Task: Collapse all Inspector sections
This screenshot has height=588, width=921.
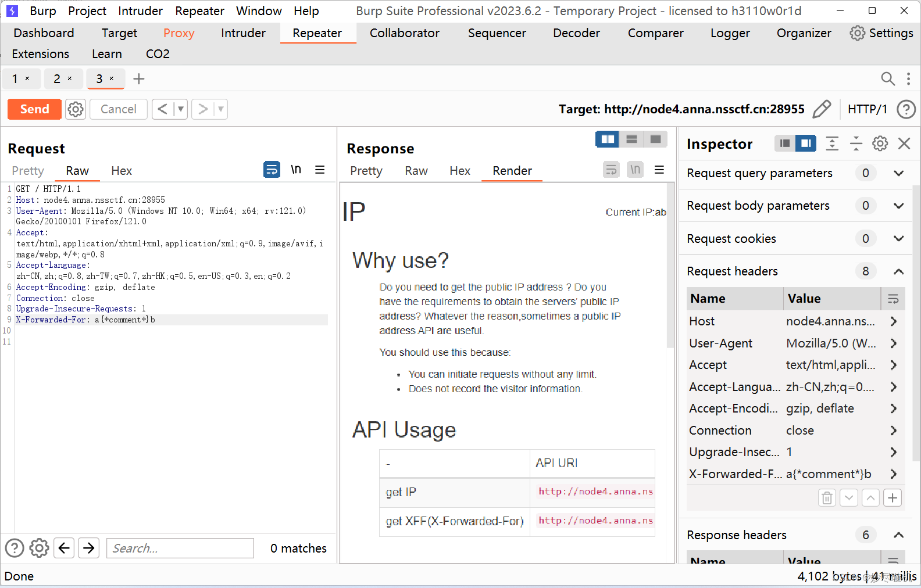Action: [856, 144]
